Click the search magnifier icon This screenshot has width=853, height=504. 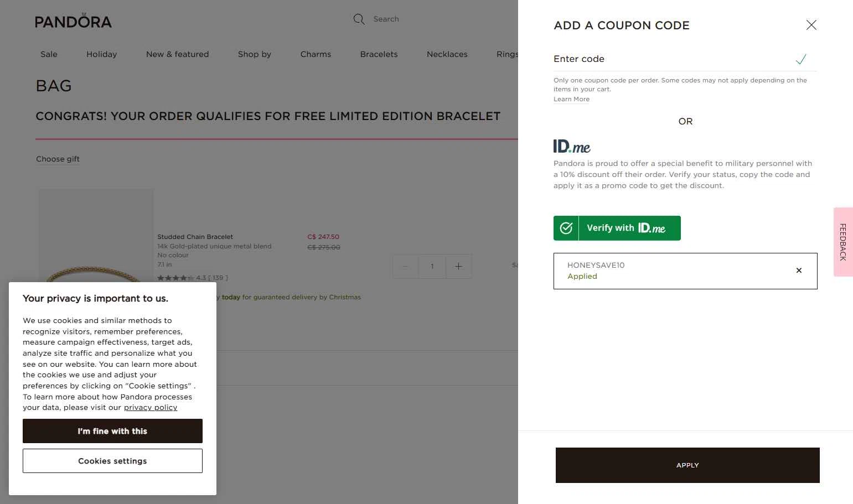(359, 19)
